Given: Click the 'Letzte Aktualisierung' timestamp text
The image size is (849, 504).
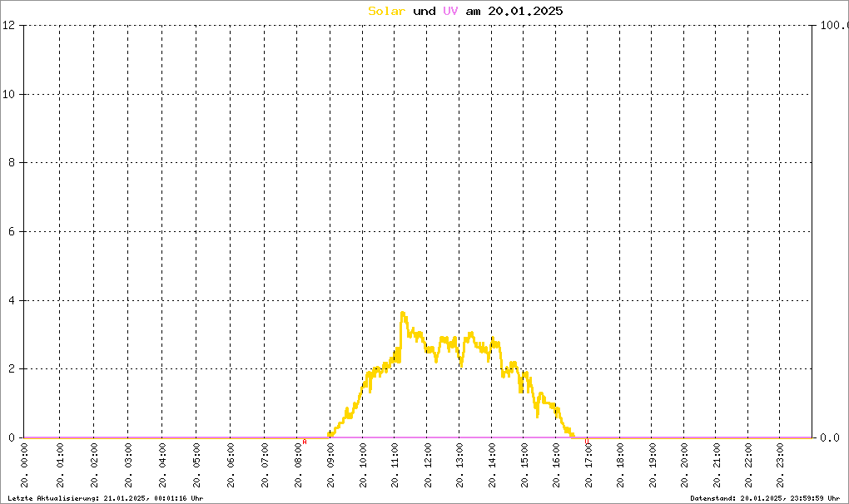Looking at the screenshot, I should coord(105,498).
